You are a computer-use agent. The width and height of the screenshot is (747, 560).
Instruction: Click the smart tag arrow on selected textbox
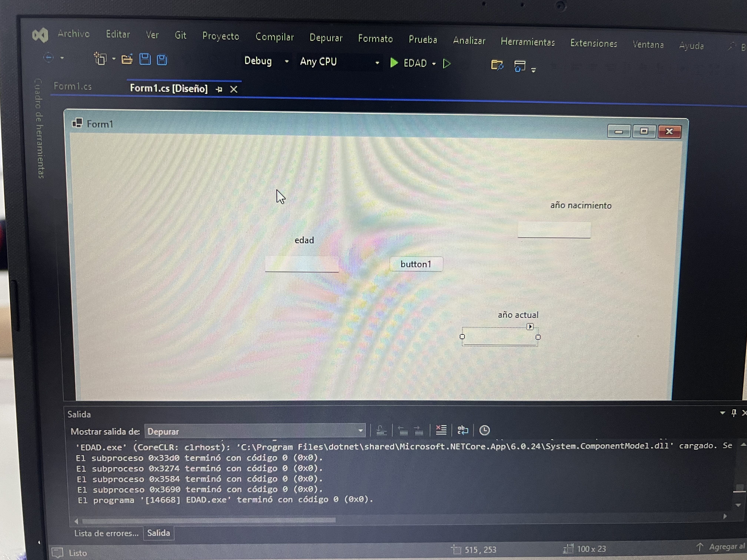(530, 326)
